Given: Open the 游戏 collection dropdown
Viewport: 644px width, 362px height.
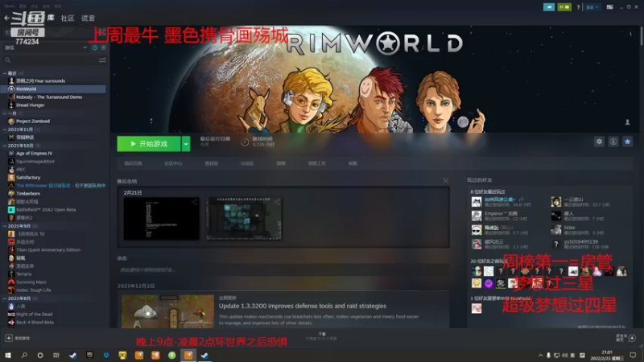Looking at the screenshot, I should click(45, 47).
